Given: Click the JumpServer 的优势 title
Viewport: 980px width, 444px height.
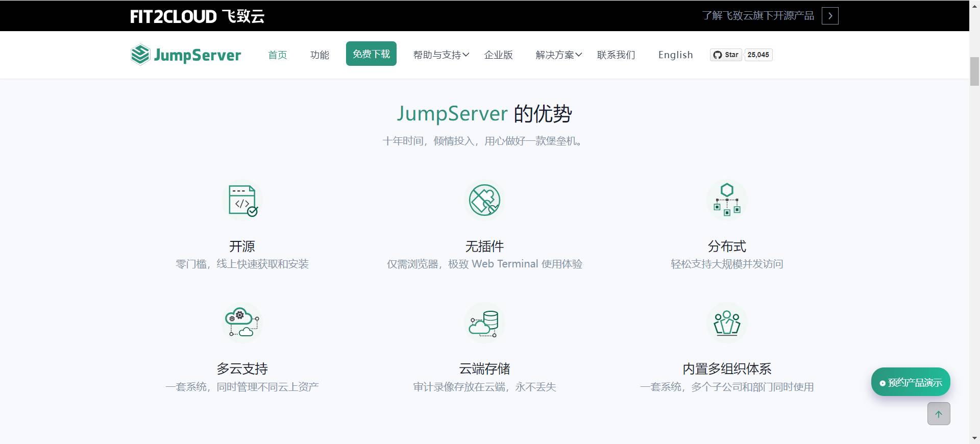Looking at the screenshot, I should (x=484, y=113).
